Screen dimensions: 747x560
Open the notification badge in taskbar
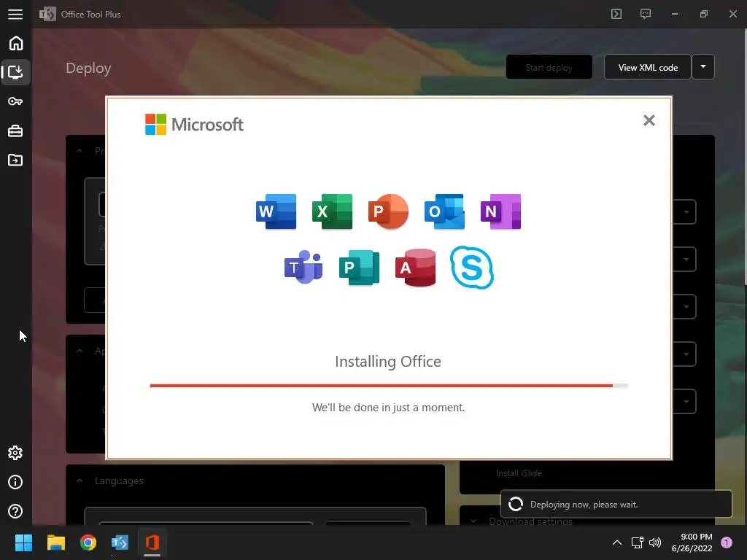click(727, 542)
